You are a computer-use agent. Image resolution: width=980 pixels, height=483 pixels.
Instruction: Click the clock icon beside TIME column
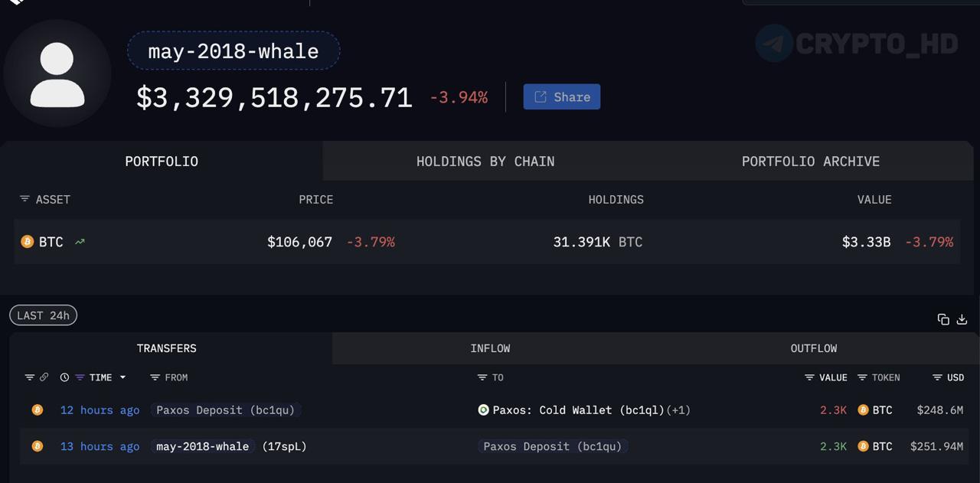(x=64, y=377)
